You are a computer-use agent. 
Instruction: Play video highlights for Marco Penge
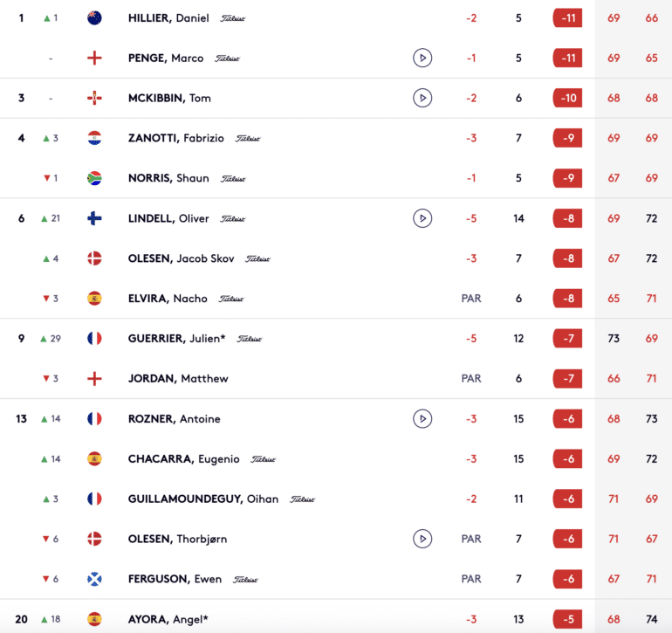(x=422, y=58)
